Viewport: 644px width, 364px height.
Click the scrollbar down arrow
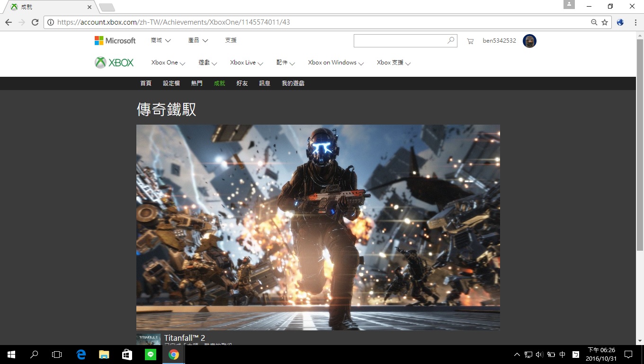pyautogui.click(x=640, y=341)
